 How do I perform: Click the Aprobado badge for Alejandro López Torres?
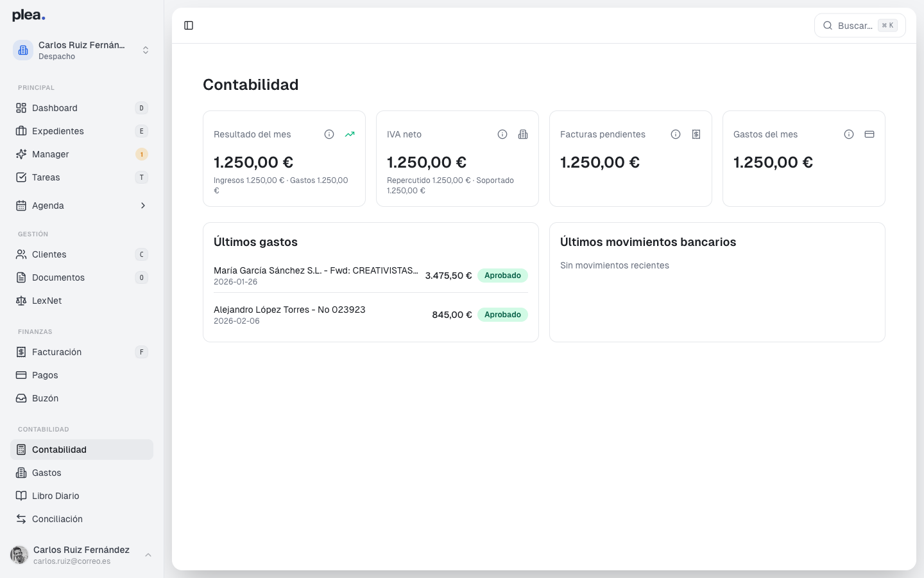(x=502, y=314)
